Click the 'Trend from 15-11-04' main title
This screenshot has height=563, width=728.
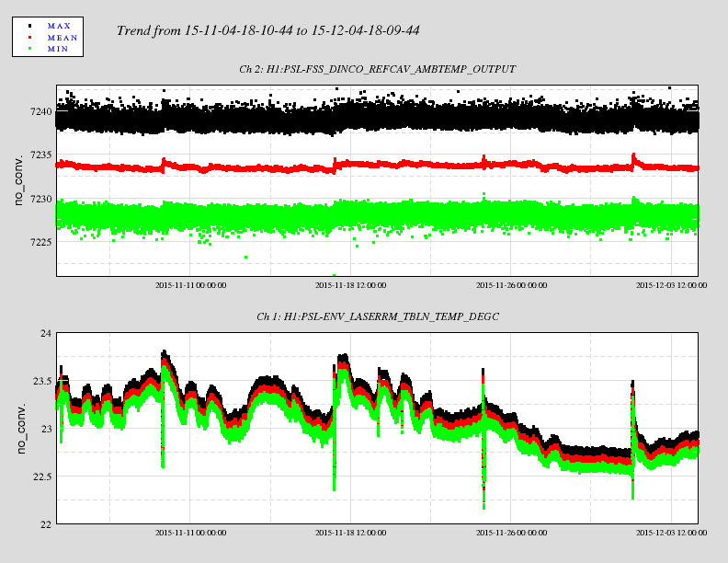268,31
